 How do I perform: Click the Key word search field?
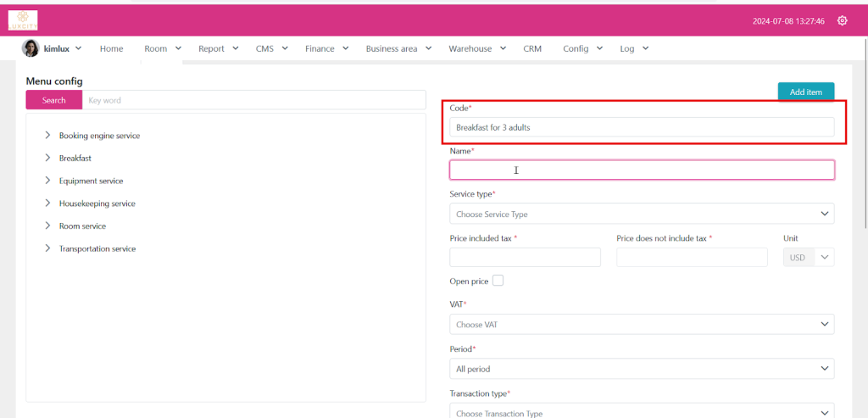coord(253,100)
